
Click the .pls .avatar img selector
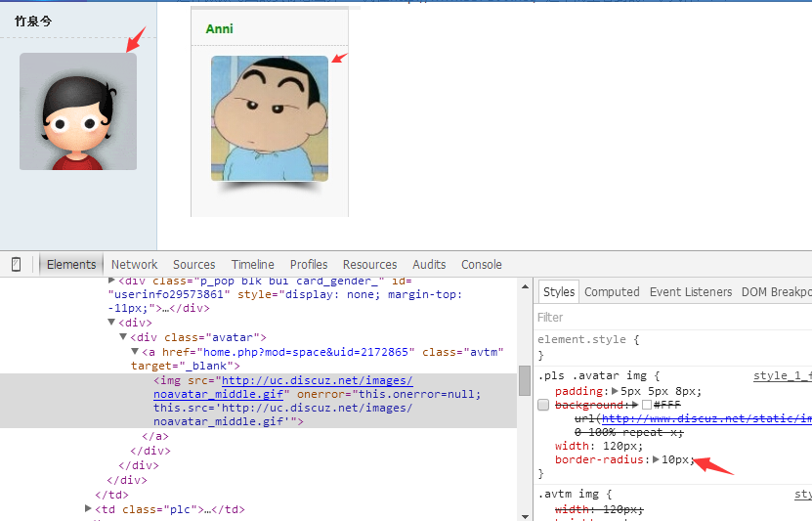coord(592,375)
